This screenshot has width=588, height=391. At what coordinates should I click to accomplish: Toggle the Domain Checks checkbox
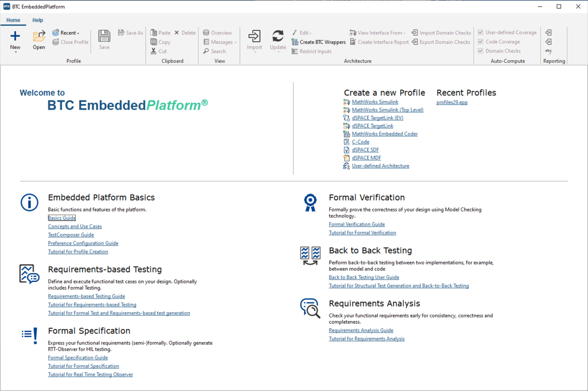tap(480, 51)
